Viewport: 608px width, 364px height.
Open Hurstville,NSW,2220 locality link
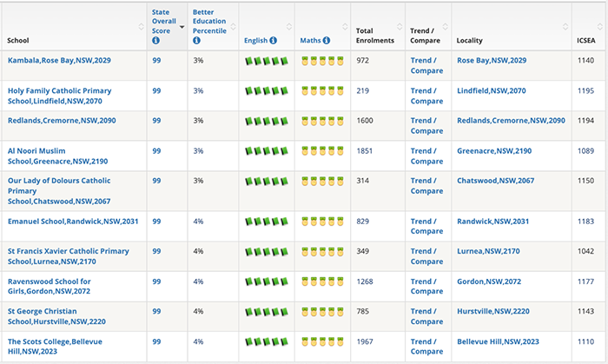pos(493,311)
